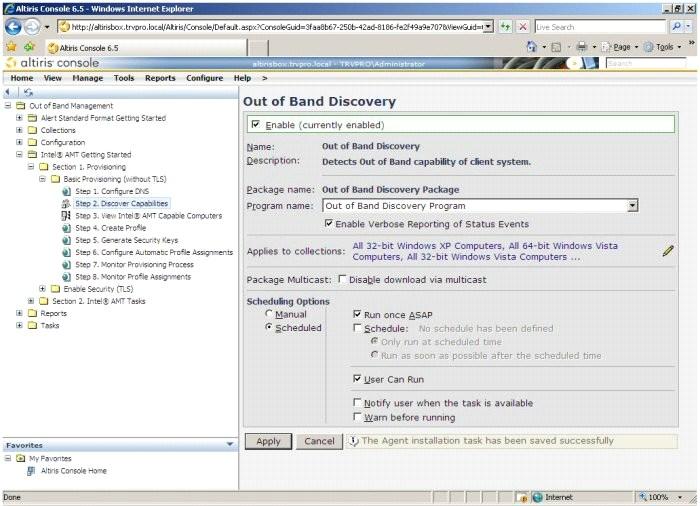Select the Altiris Console 6.5 browser tab
Screen dimensions: 700x506
[x=146, y=48]
